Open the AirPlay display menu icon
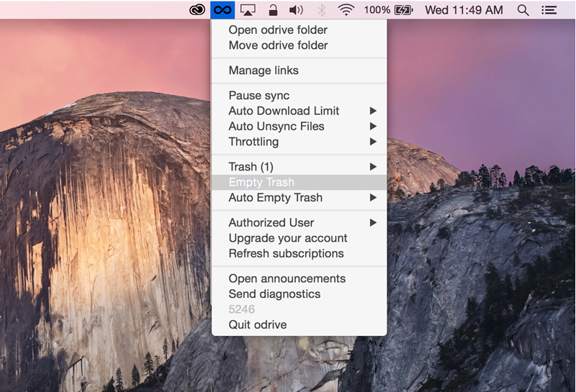This screenshot has width=576, height=392. tap(248, 10)
